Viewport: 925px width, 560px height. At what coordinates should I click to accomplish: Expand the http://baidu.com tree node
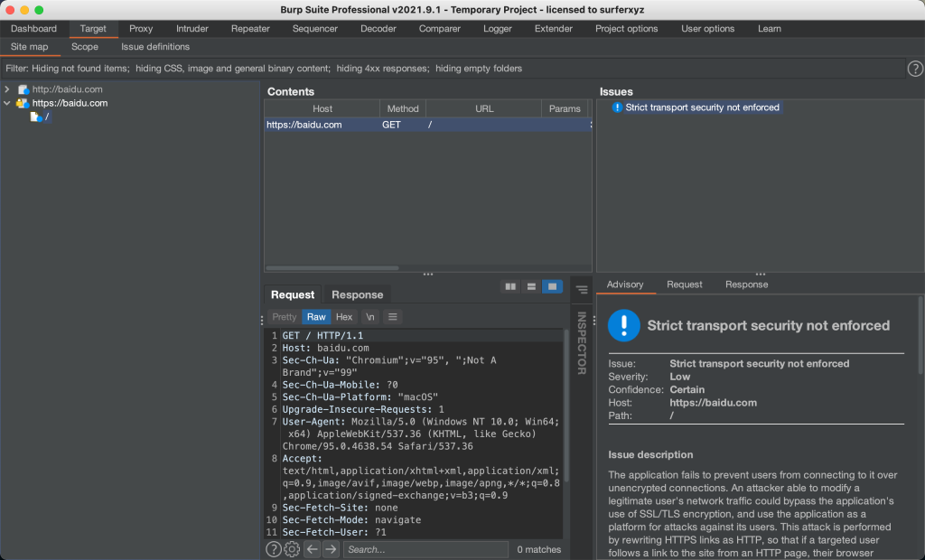tap(7, 89)
